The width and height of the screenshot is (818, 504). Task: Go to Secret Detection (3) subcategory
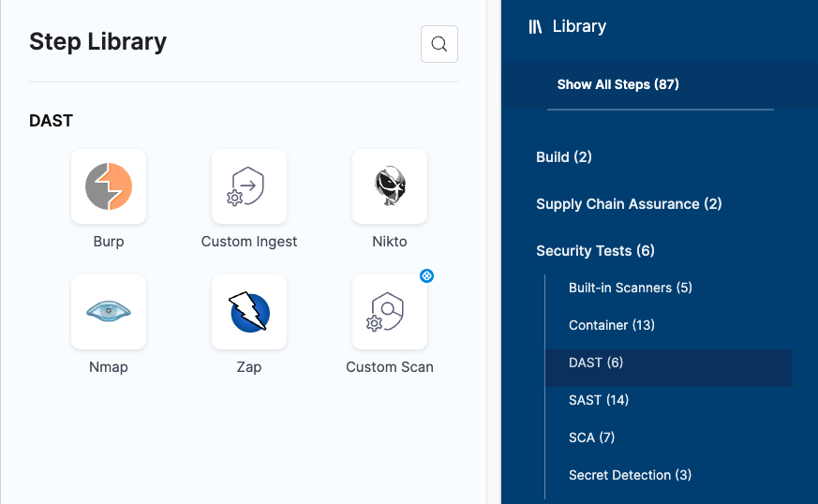pyautogui.click(x=630, y=475)
